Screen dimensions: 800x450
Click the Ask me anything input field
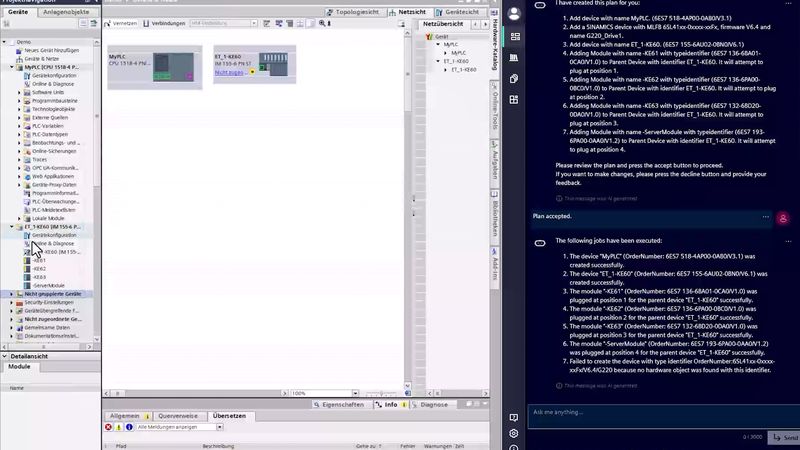point(663,416)
